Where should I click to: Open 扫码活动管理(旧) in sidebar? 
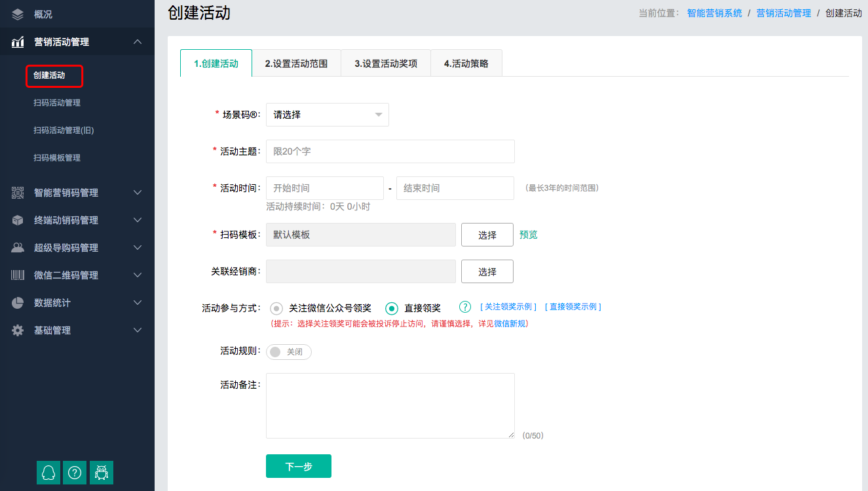pyautogui.click(x=64, y=130)
